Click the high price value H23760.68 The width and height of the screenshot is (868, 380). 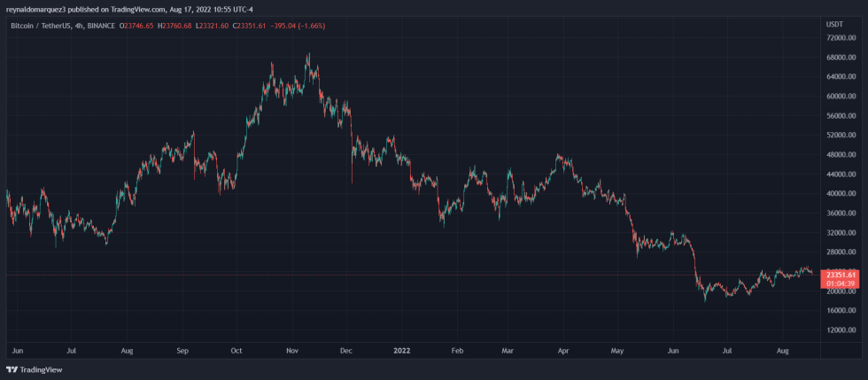click(174, 26)
